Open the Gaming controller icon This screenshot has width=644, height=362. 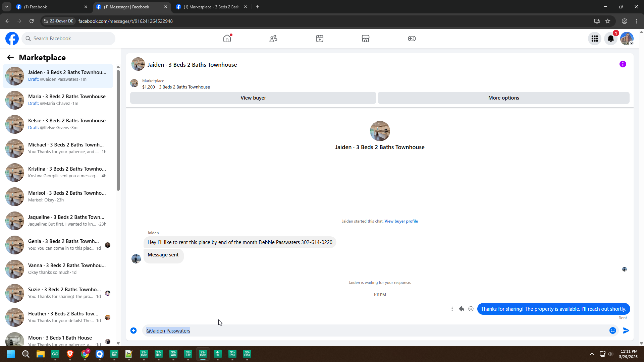point(412,39)
